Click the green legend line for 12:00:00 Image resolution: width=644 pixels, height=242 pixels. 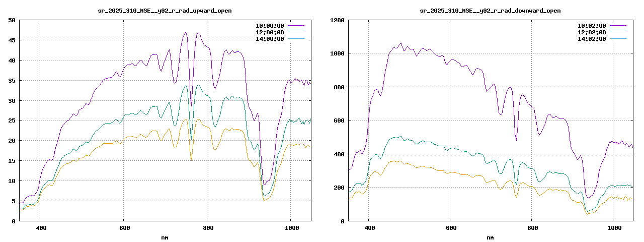point(296,32)
